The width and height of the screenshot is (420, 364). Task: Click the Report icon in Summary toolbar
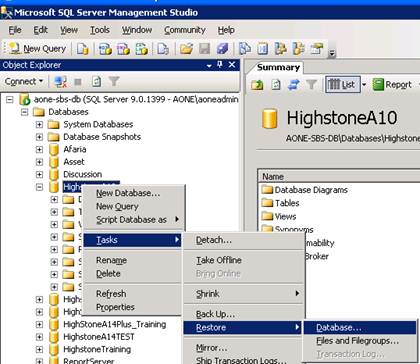click(x=392, y=85)
